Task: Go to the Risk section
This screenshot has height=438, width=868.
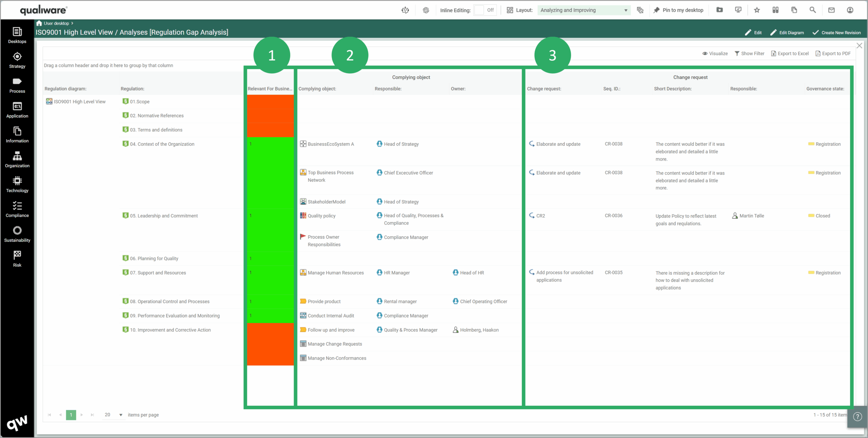Action: click(17, 259)
